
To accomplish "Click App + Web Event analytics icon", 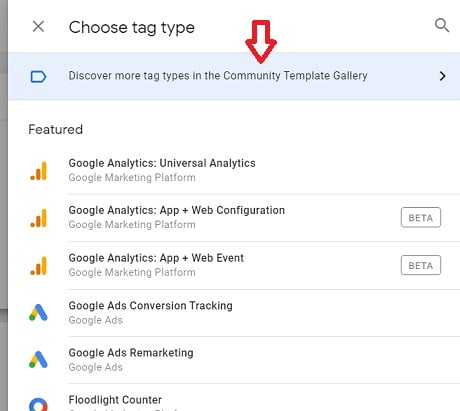I will point(39,266).
